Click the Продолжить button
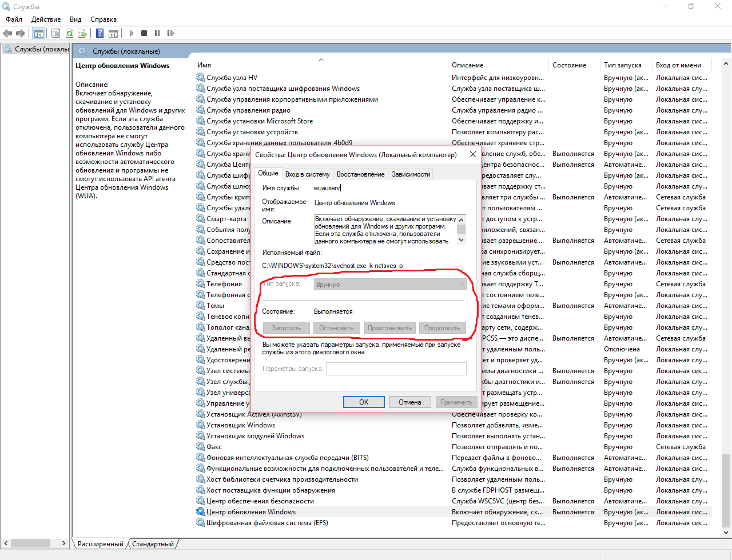 [x=442, y=328]
